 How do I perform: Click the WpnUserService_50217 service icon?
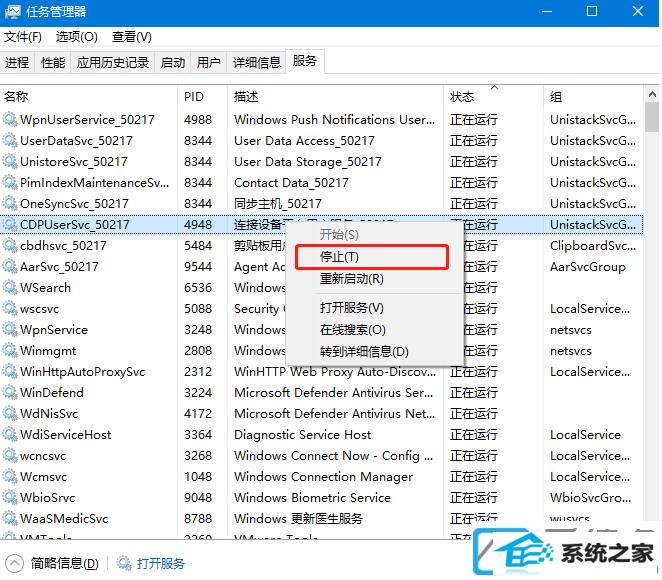pos(10,120)
